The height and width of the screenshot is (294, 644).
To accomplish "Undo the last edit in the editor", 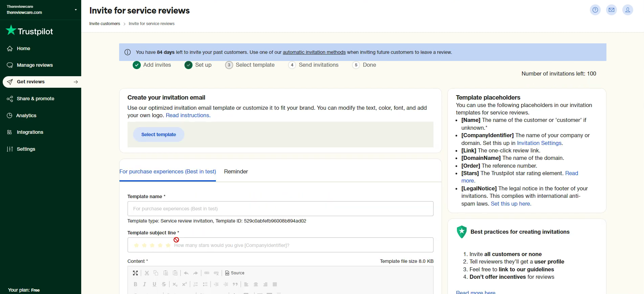I will [186, 273].
